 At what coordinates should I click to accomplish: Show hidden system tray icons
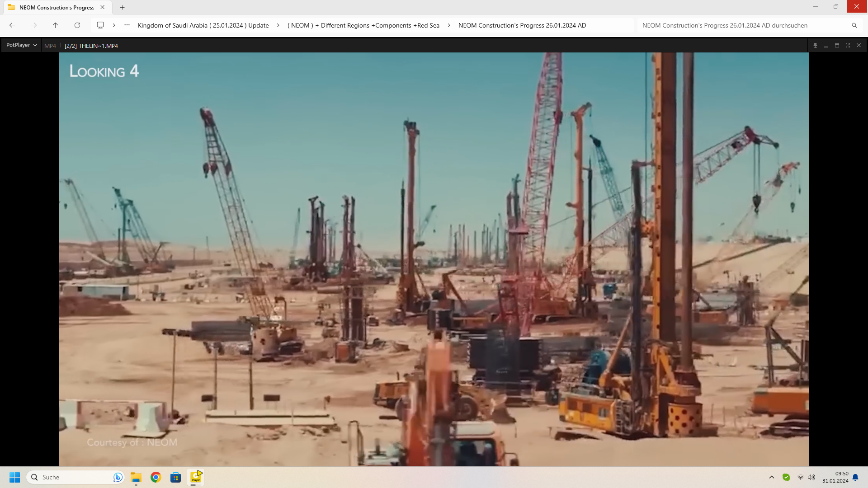[x=772, y=477]
